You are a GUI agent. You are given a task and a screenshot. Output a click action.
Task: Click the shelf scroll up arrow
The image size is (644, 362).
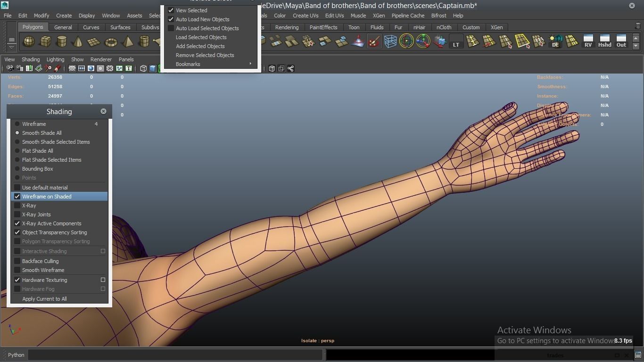pyautogui.click(x=636, y=38)
